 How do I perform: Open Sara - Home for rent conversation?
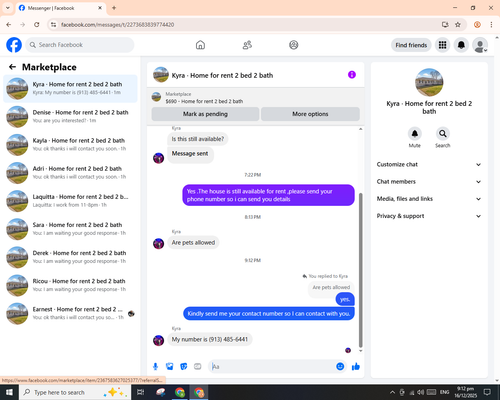click(x=70, y=229)
